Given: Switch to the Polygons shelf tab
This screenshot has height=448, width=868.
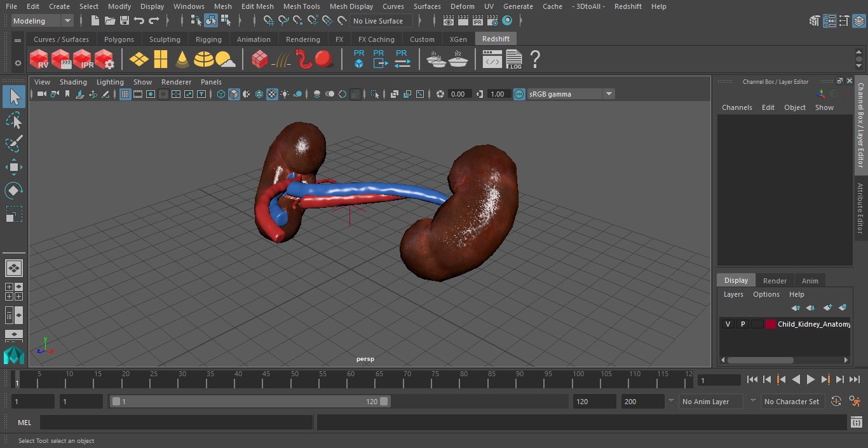Looking at the screenshot, I should (x=119, y=39).
